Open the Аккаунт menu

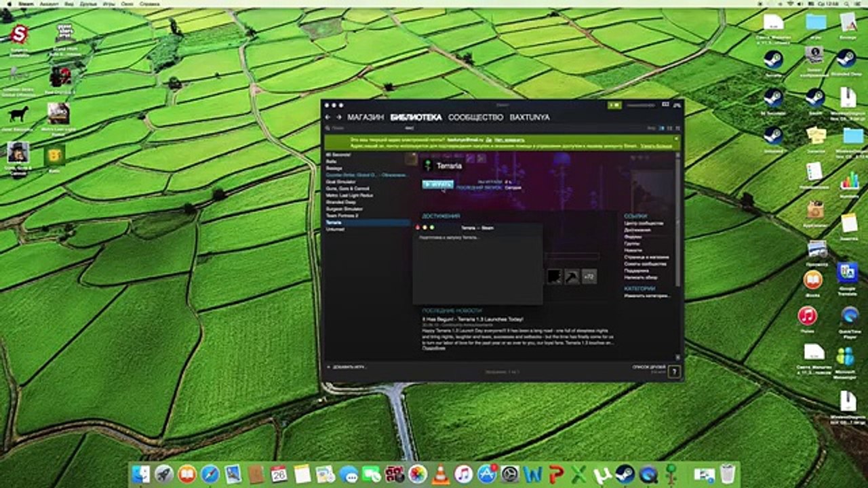point(48,3)
